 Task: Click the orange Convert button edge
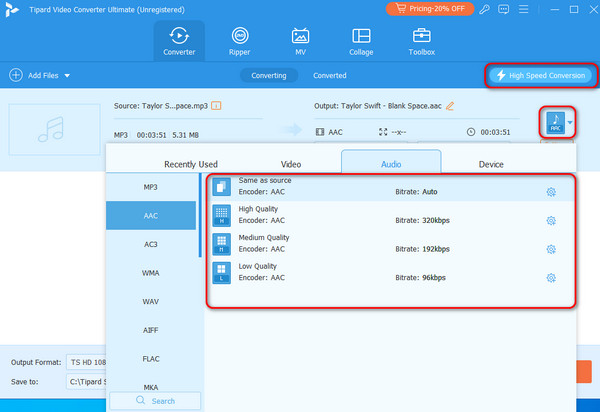tap(584, 371)
